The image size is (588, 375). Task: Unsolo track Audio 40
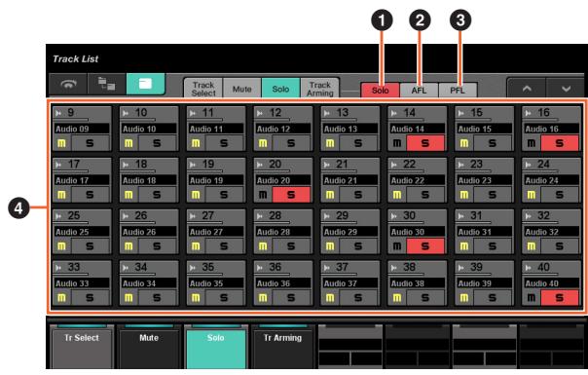[560, 298]
